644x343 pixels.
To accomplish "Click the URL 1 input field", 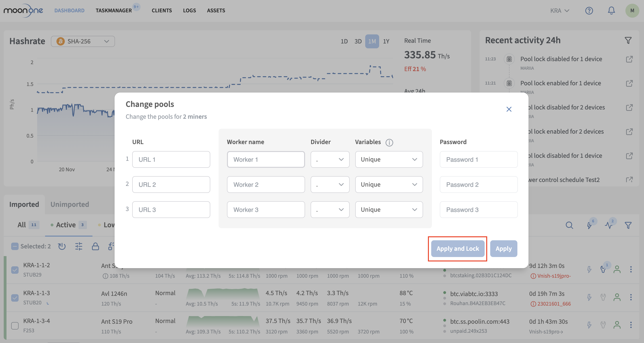I will coord(171,159).
